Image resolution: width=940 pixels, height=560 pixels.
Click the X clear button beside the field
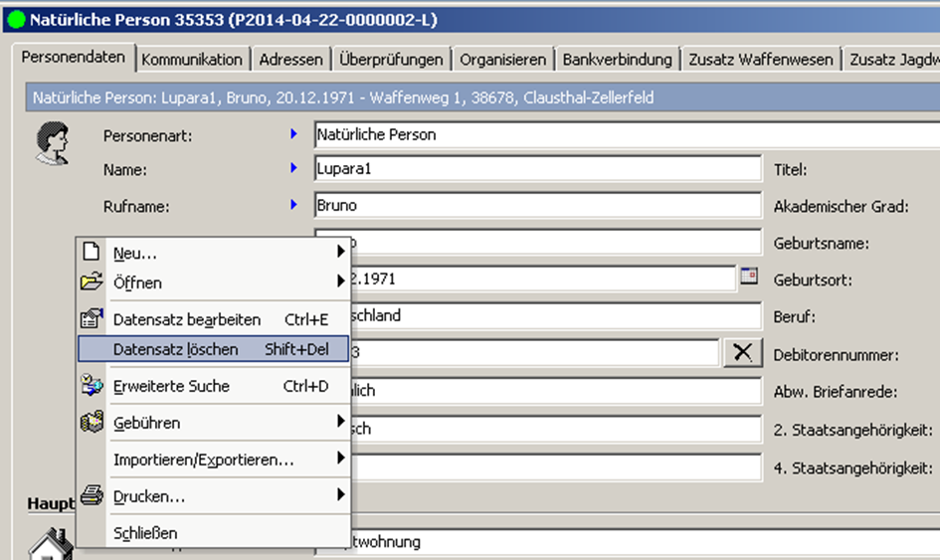tap(741, 353)
